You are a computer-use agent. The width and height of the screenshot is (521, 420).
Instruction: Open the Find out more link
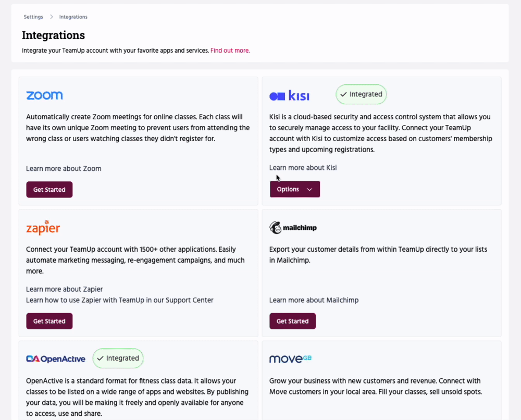coord(230,51)
